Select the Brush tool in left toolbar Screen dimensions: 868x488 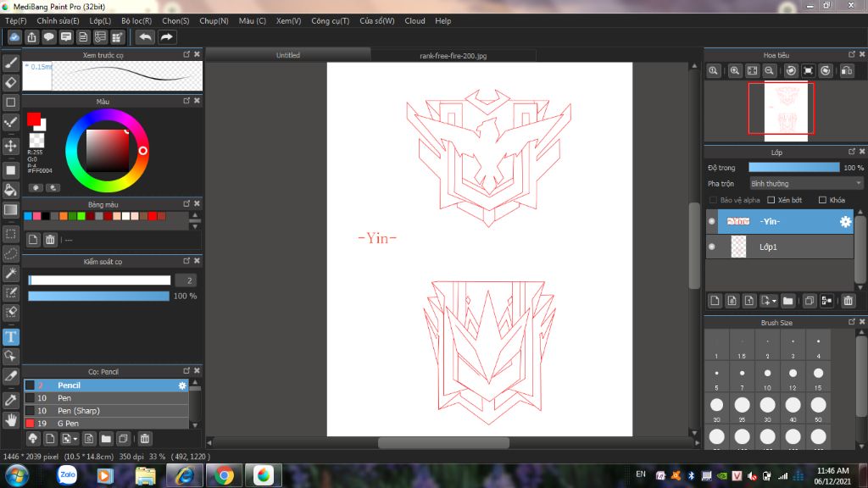[x=10, y=63]
